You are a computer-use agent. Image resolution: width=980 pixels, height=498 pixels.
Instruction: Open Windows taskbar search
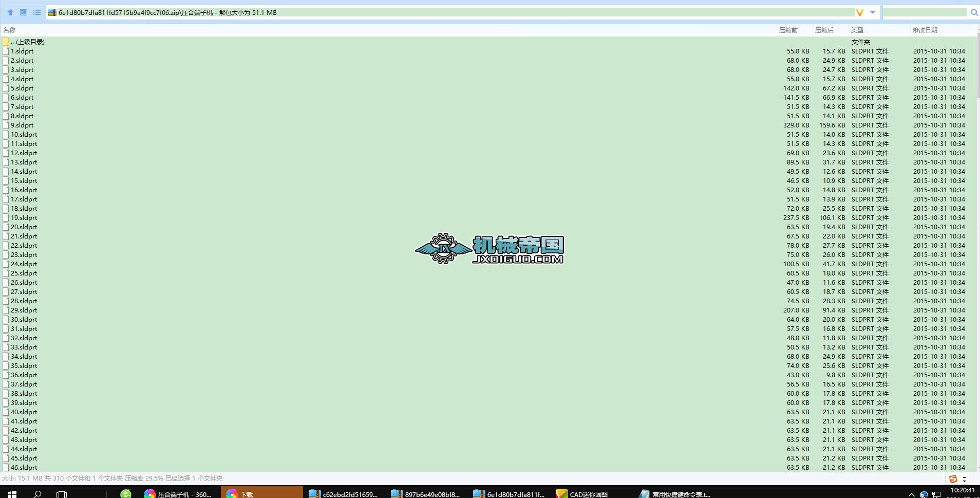[37, 493]
